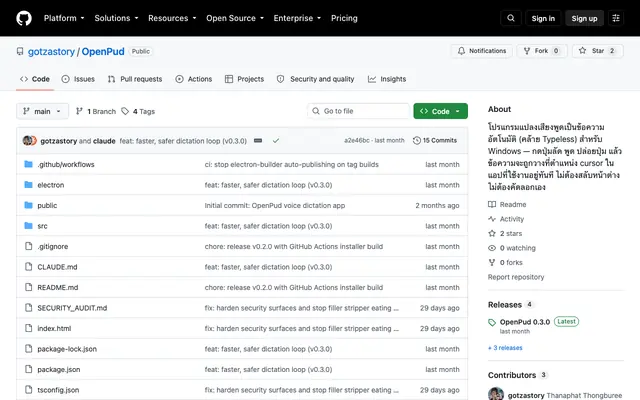Open the Readme link in About
This screenshot has height=400, width=640.
(507, 204)
